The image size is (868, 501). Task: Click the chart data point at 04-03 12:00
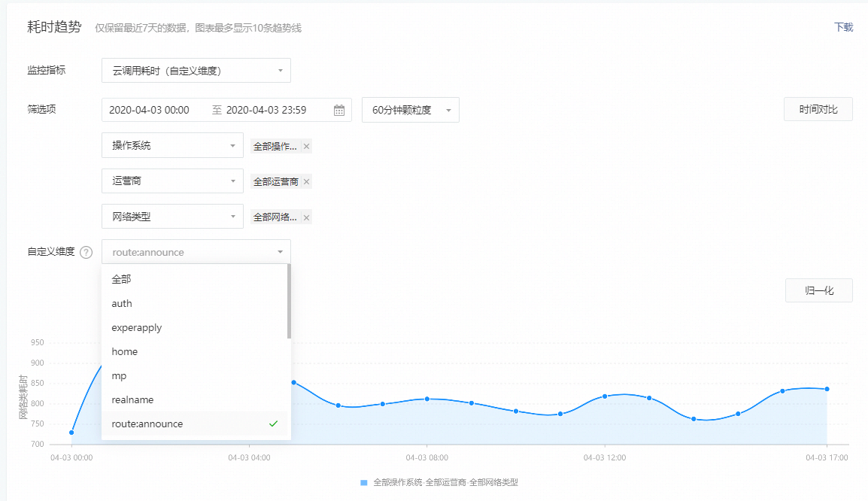pyautogui.click(x=605, y=396)
